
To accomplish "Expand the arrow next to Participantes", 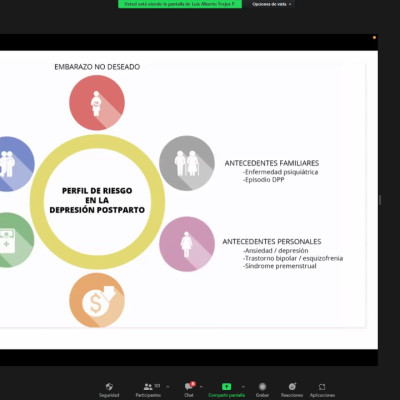I will [168, 387].
